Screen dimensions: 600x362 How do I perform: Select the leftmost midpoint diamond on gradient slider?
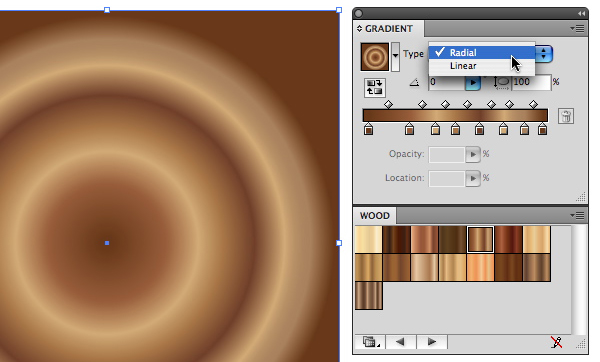(388, 104)
